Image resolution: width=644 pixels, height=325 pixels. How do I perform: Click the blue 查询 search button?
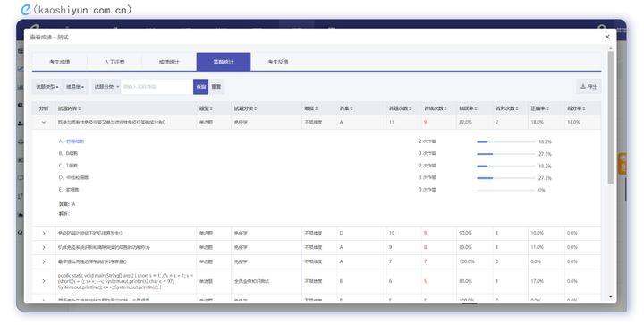[201, 87]
